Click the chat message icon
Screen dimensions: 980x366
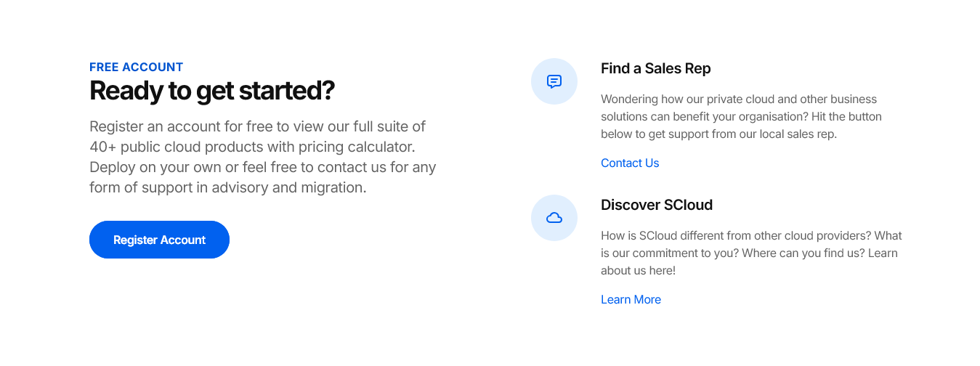(x=554, y=81)
